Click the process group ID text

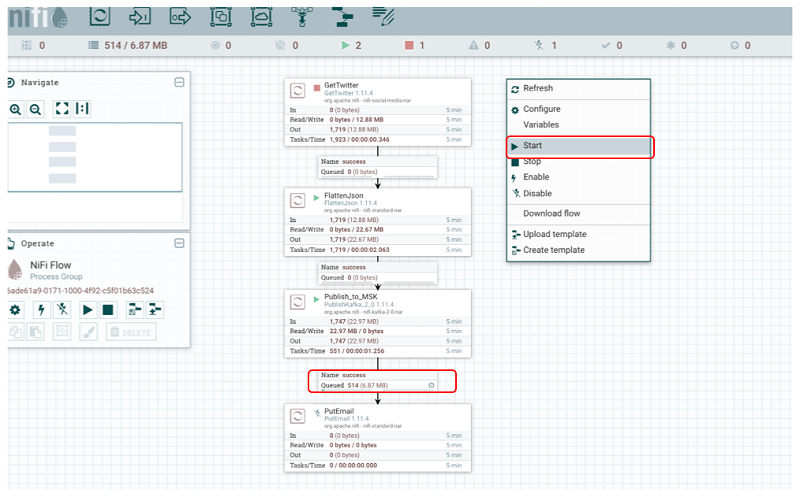(81, 291)
